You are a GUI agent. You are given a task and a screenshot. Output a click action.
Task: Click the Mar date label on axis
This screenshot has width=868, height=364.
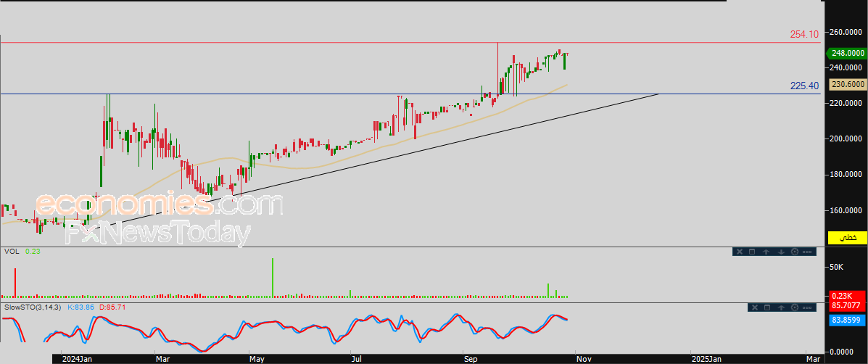[x=162, y=359]
